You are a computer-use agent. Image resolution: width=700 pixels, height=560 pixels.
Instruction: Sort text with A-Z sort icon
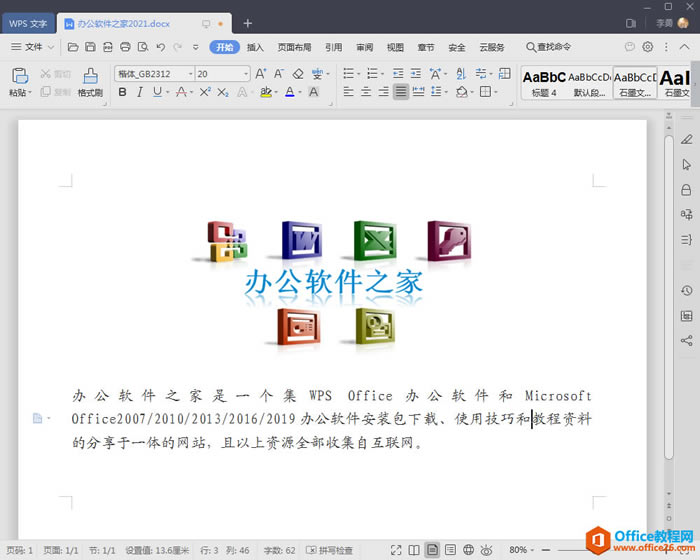point(461,73)
